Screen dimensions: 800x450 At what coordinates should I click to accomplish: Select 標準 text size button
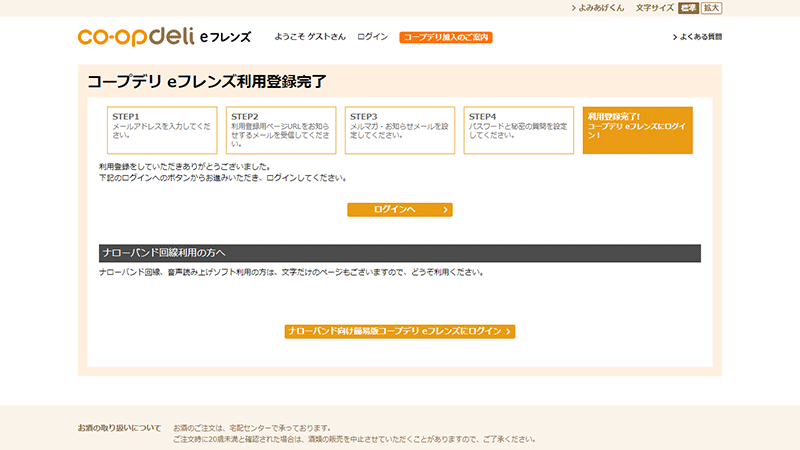pos(688,8)
